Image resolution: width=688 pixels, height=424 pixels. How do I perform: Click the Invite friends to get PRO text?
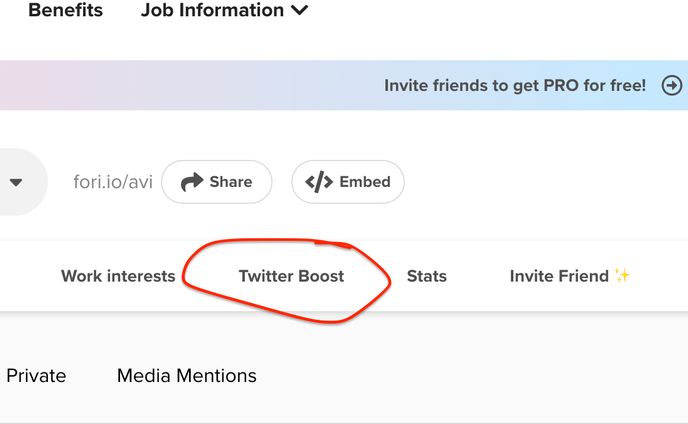point(515,86)
